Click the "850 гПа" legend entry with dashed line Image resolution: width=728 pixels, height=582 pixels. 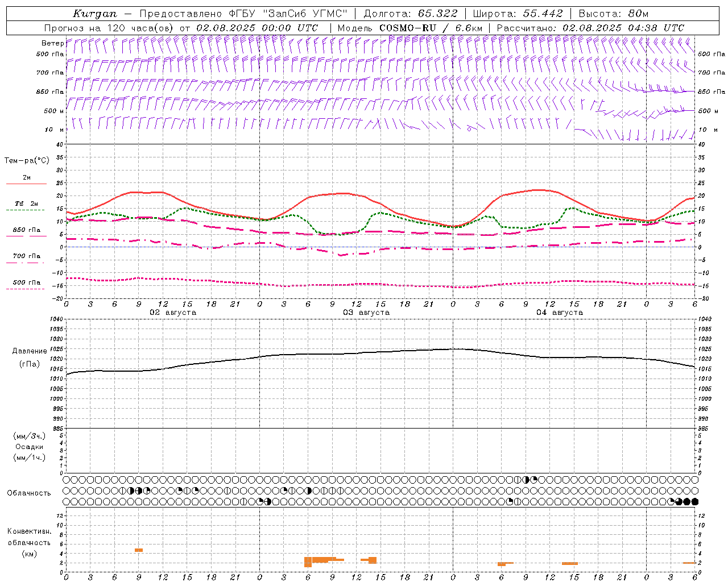coord(27,230)
